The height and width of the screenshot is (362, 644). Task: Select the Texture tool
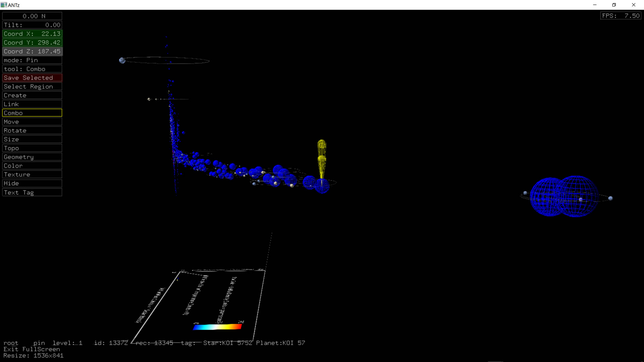click(32, 175)
